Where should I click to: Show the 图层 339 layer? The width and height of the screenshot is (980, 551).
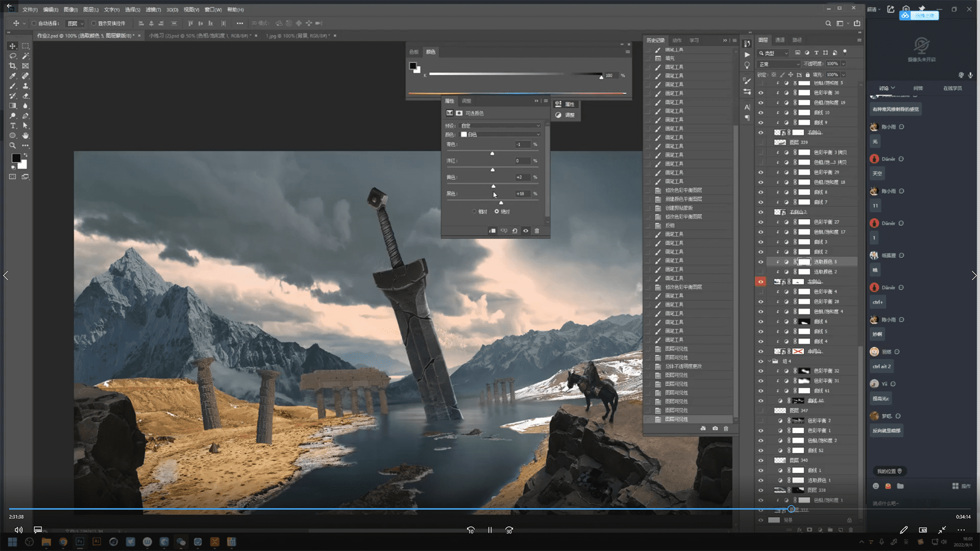pyautogui.click(x=761, y=142)
